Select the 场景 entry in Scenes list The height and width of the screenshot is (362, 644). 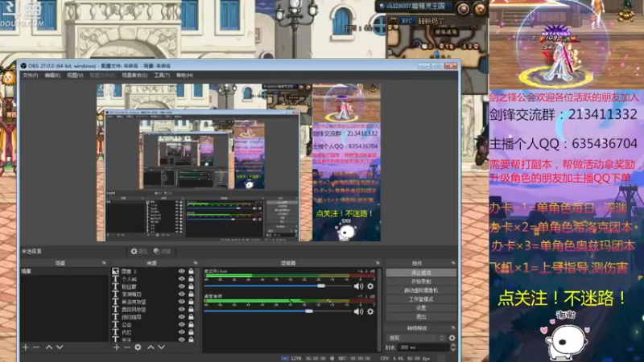coord(64,271)
